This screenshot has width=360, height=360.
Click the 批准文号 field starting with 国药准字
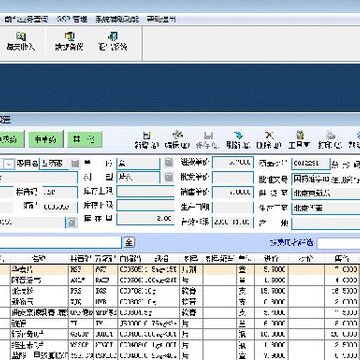[311, 179]
